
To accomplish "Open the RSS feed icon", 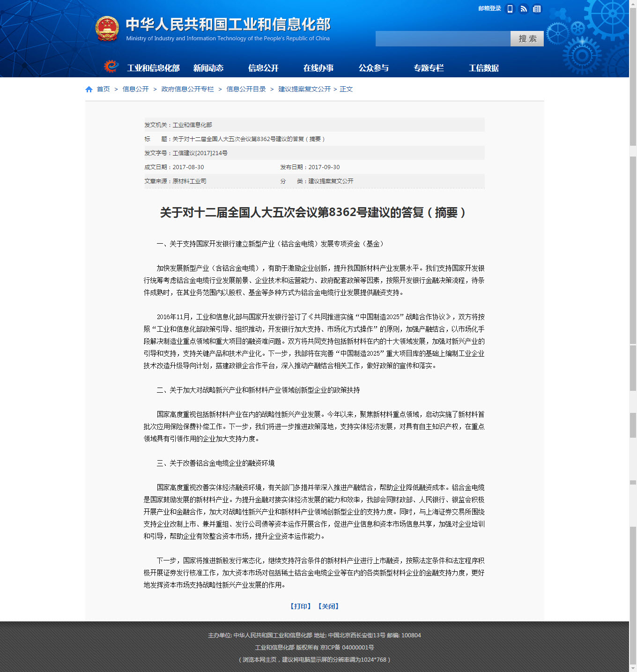I will 524,9.
